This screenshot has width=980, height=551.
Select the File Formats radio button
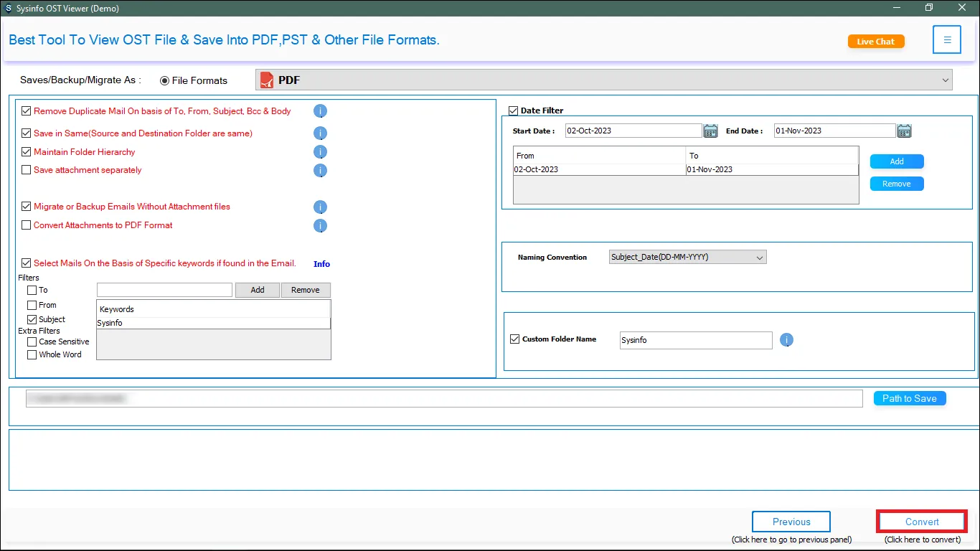tap(165, 80)
